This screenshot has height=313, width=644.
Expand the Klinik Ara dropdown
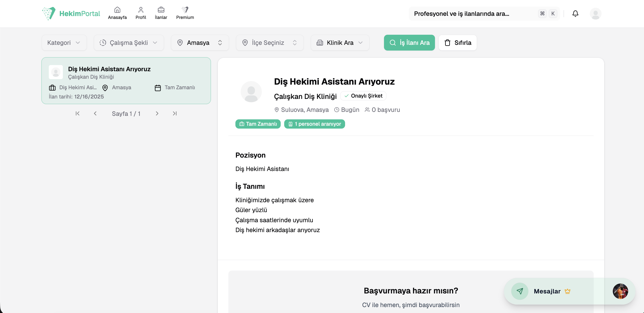[x=340, y=43]
